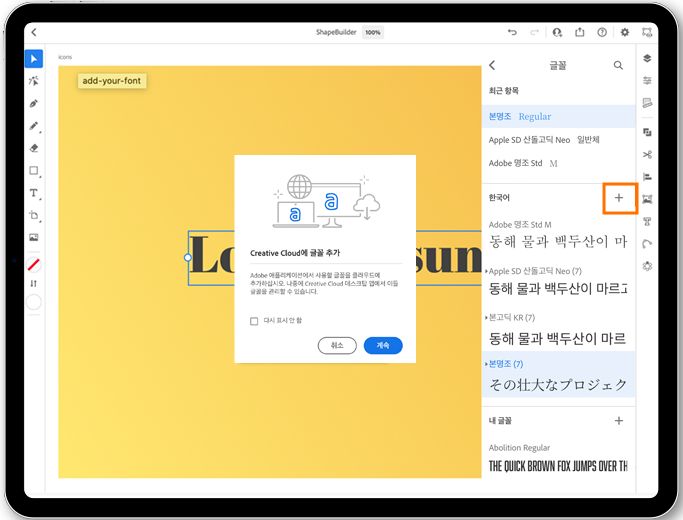Open the Combine shapes panel icon

tap(647, 132)
